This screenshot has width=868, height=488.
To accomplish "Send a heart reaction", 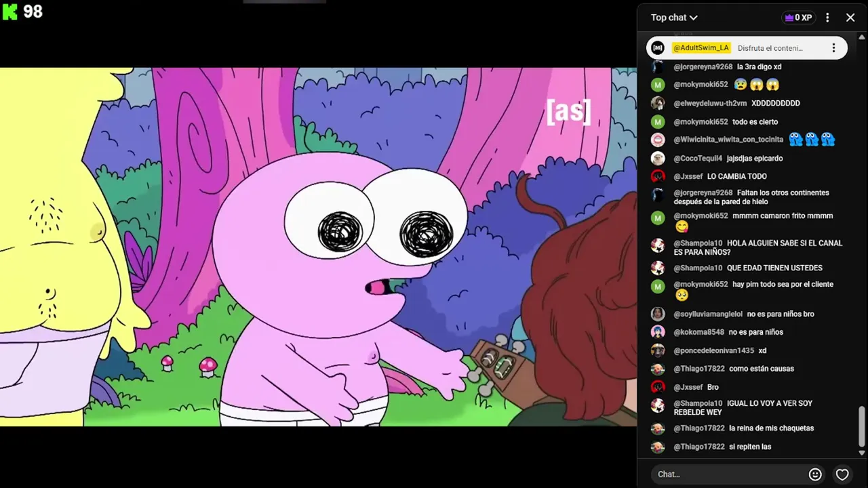I will 842,474.
